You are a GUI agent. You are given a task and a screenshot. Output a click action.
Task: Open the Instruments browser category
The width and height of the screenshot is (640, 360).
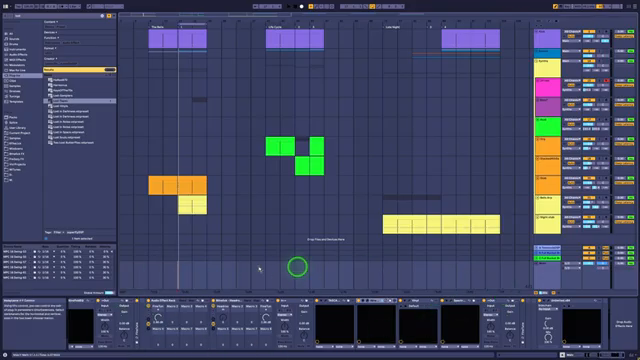17,49
